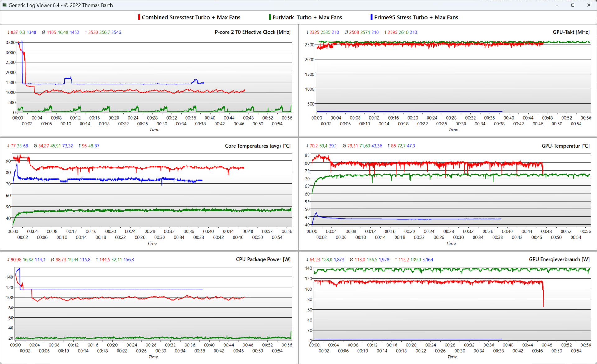Click the Core Temperatures (avg) chart title
This screenshot has width=597, height=364.
(257, 146)
